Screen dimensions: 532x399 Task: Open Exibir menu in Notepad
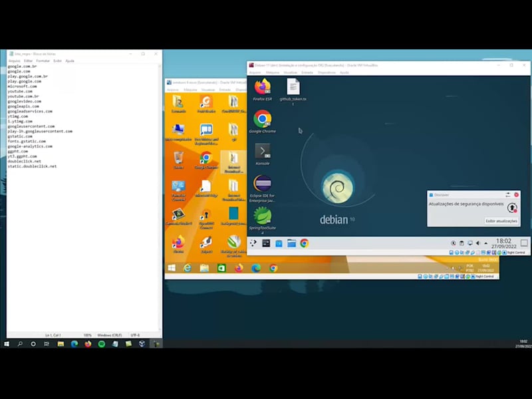coord(58,61)
